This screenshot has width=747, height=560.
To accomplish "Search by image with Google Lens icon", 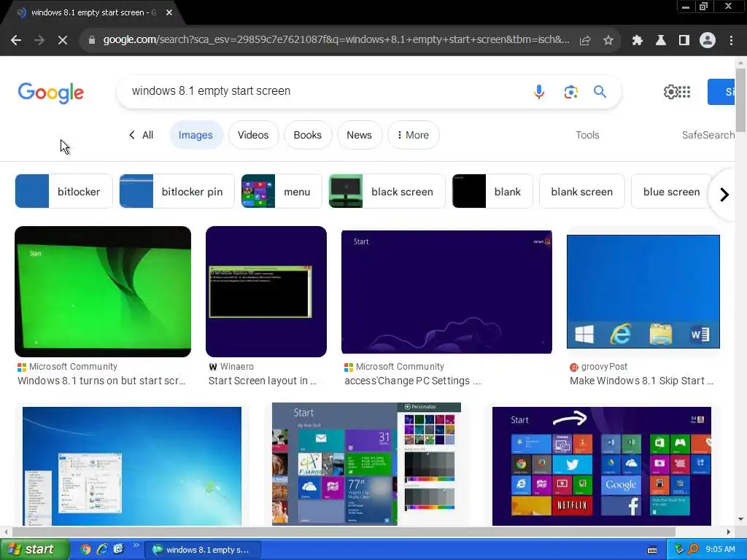I will pos(570,91).
